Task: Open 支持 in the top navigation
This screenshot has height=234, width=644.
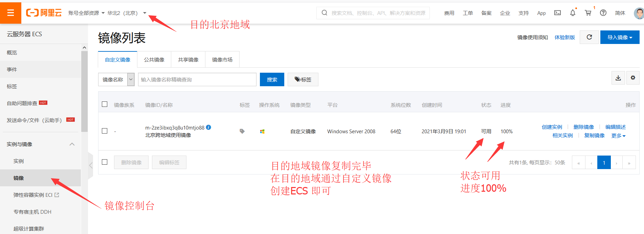Action: click(524, 13)
